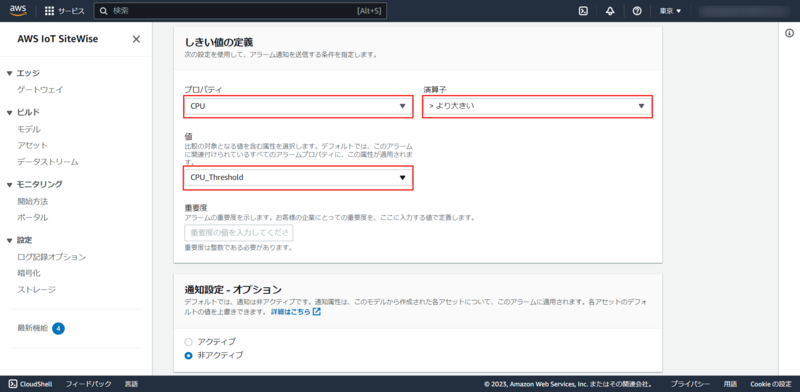This screenshot has height=392, width=800.
Task: Open the サービス grid menu icon
Action: [49, 11]
